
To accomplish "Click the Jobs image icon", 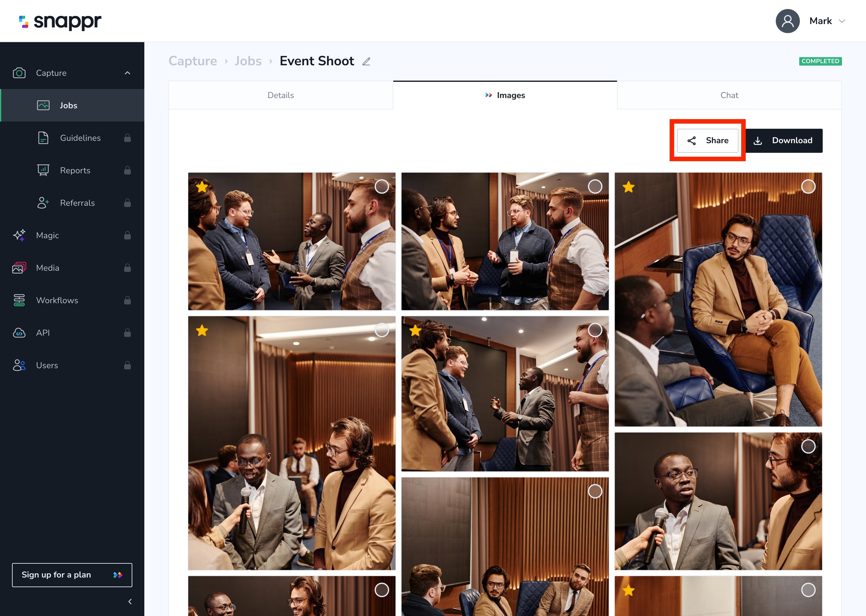I will 43,106.
